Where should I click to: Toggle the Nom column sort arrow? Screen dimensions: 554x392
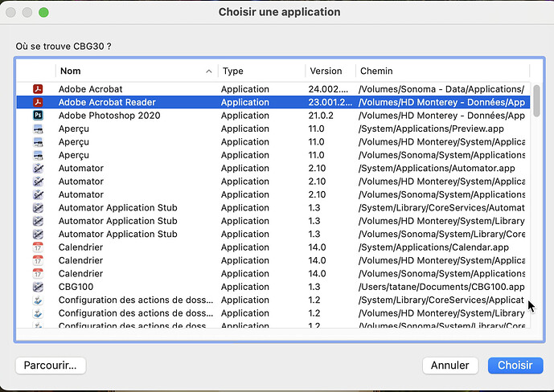[209, 71]
